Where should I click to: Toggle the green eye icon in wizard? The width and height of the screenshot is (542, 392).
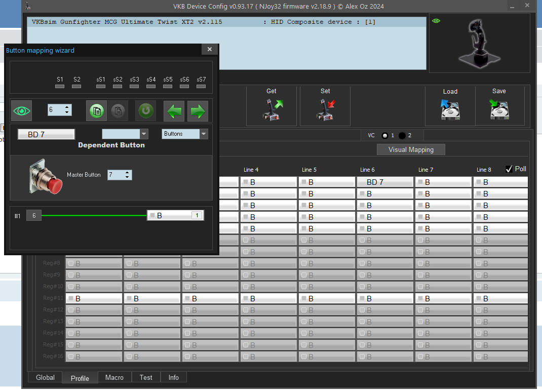[x=21, y=111]
